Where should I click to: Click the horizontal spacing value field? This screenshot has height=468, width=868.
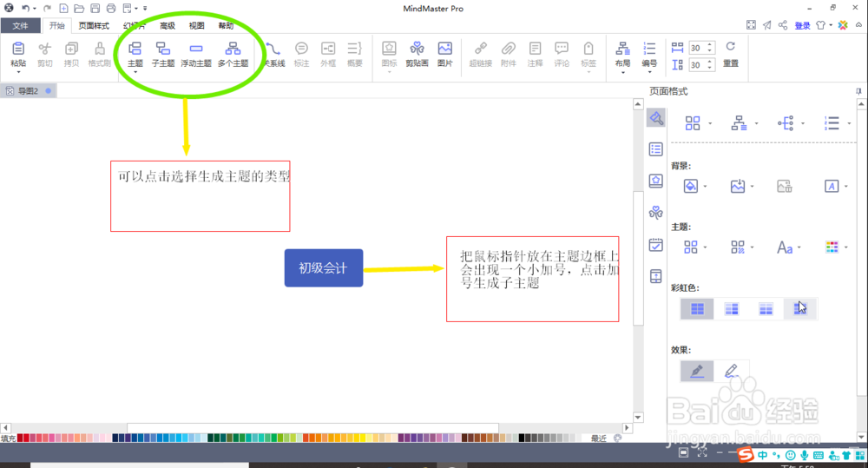[697, 48]
